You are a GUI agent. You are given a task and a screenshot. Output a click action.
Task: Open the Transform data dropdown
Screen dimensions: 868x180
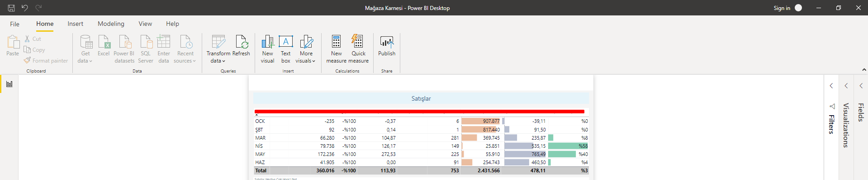[x=218, y=49]
